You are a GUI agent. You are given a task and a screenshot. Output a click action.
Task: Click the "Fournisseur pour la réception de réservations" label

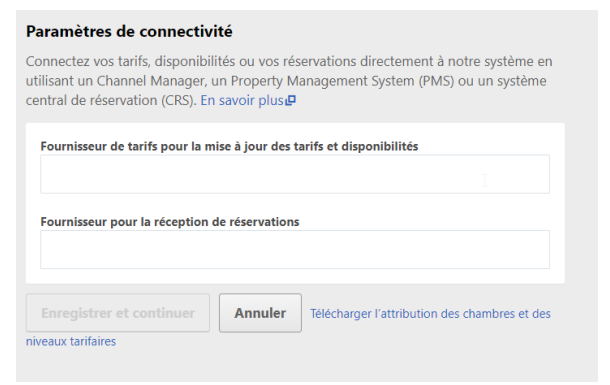(x=170, y=222)
